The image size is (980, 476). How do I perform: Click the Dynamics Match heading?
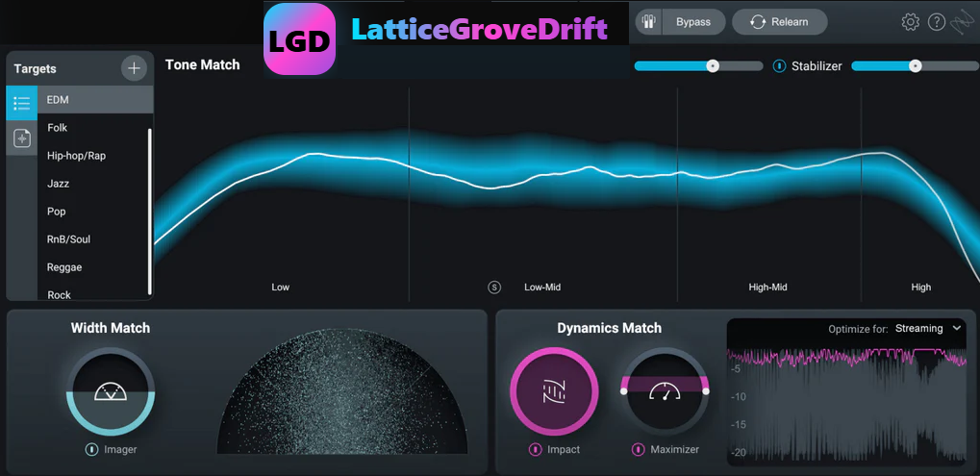coord(610,328)
